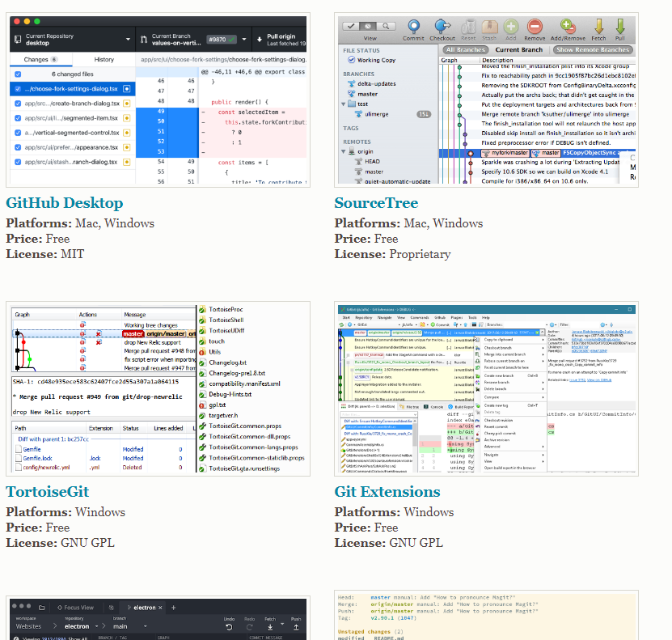This screenshot has width=672, height=640.
Task: Click 'Gemfile.lock' row in TortoiseGit diff
Action: pyautogui.click(x=103, y=458)
